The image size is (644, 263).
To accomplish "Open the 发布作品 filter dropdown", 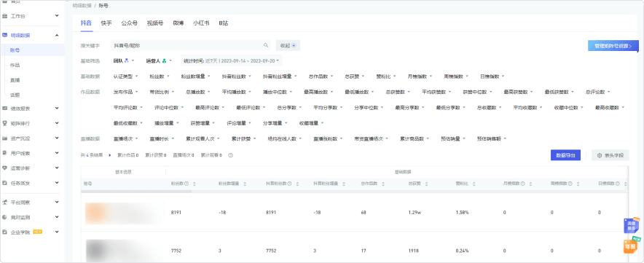I will (x=125, y=92).
